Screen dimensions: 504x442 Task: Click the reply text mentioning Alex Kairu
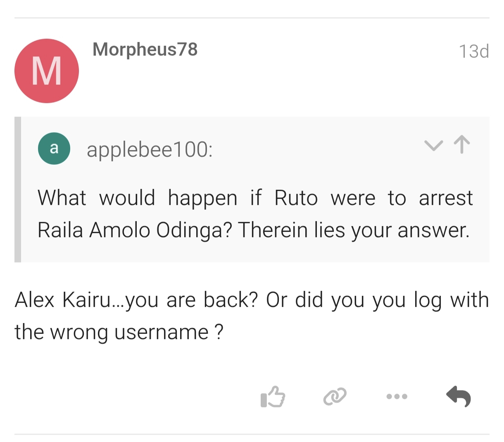point(251,316)
